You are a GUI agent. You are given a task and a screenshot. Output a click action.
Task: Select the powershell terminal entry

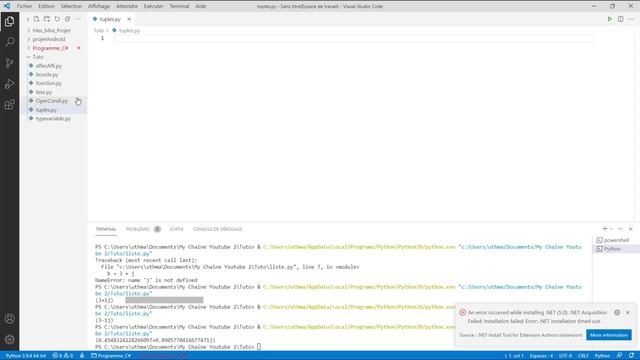pyautogui.click(x=616, y=240)
